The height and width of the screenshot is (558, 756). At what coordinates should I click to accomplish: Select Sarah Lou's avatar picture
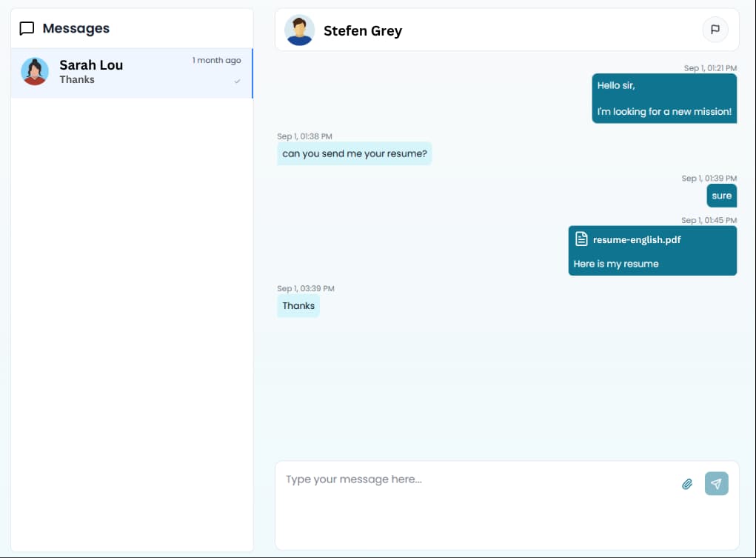coord(35,73)
